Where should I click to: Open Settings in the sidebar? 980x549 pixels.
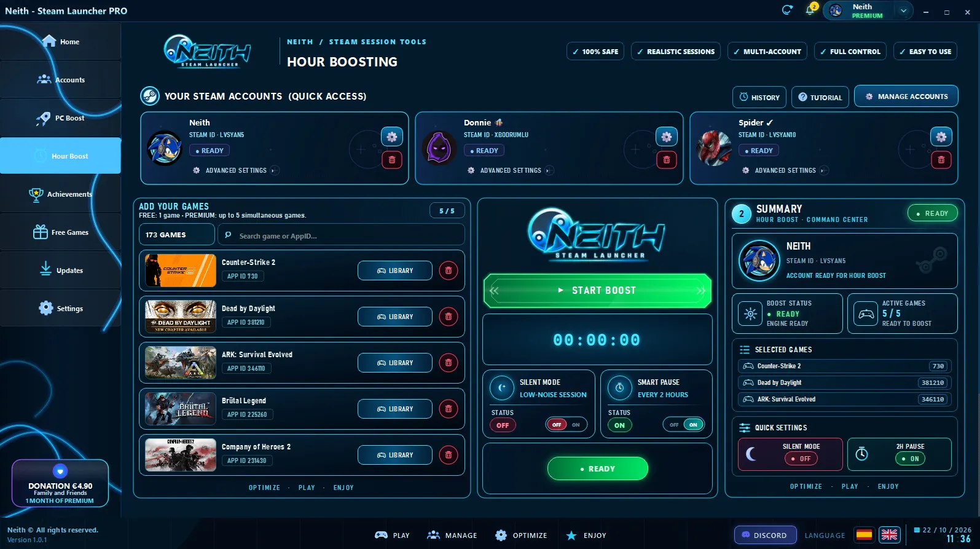[x=60, y=309]
